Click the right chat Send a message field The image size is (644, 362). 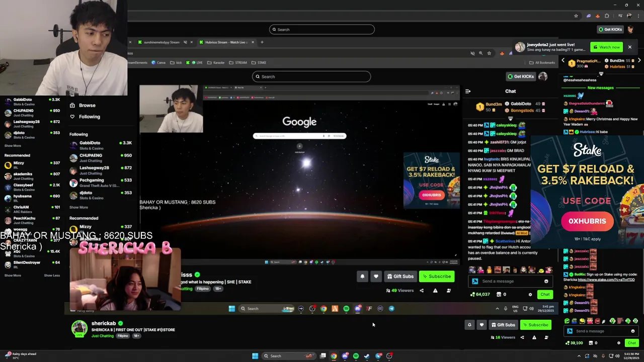(x=602, y=331)
